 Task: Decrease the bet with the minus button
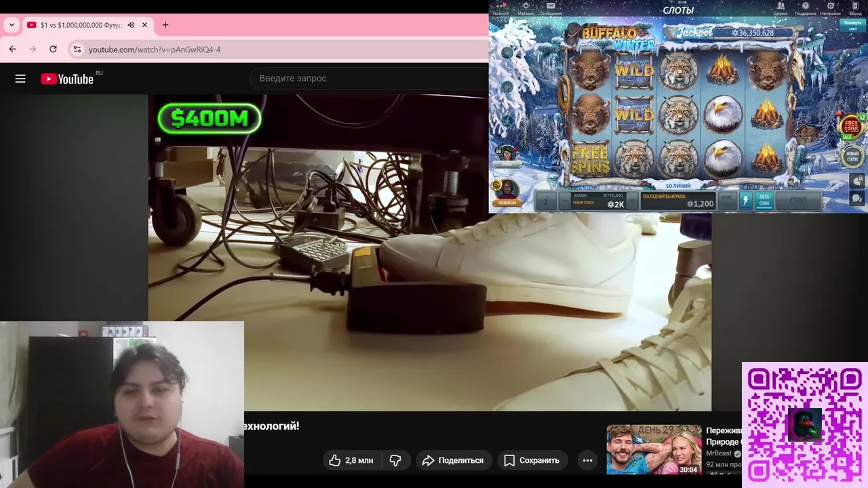click(x=564, y=201)
